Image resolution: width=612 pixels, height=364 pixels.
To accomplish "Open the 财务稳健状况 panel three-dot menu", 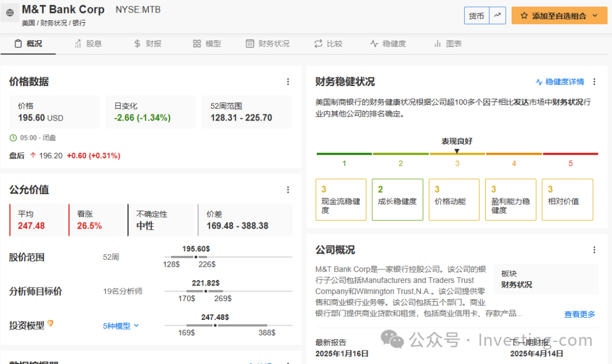I will tap(594, 82).
